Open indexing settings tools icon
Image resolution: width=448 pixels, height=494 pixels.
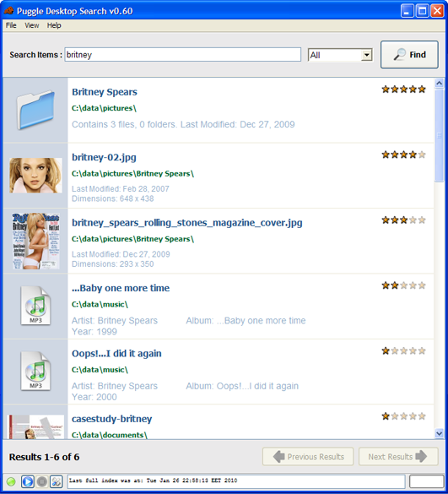57,481
